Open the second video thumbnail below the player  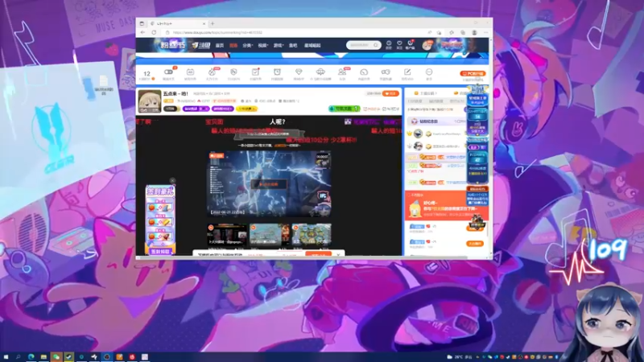tap(269, 236)
